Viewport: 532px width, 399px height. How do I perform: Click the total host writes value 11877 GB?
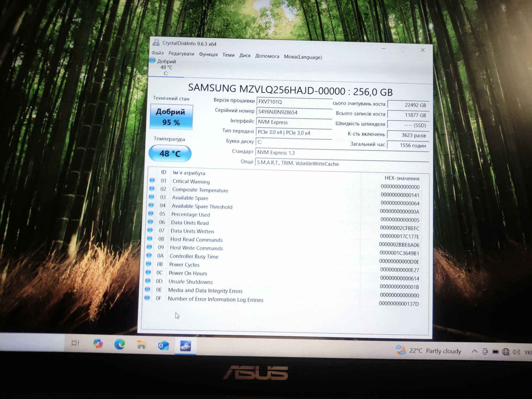(x=408, y=115)
